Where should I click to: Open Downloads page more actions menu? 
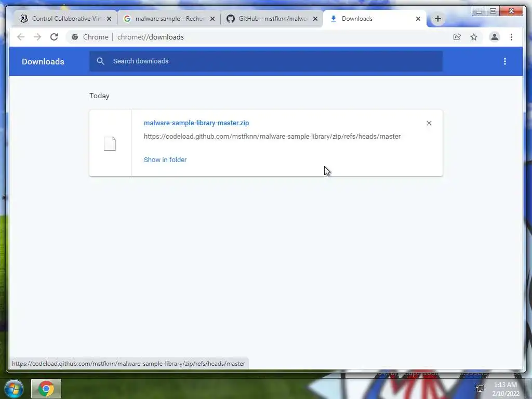pos(505,61)
